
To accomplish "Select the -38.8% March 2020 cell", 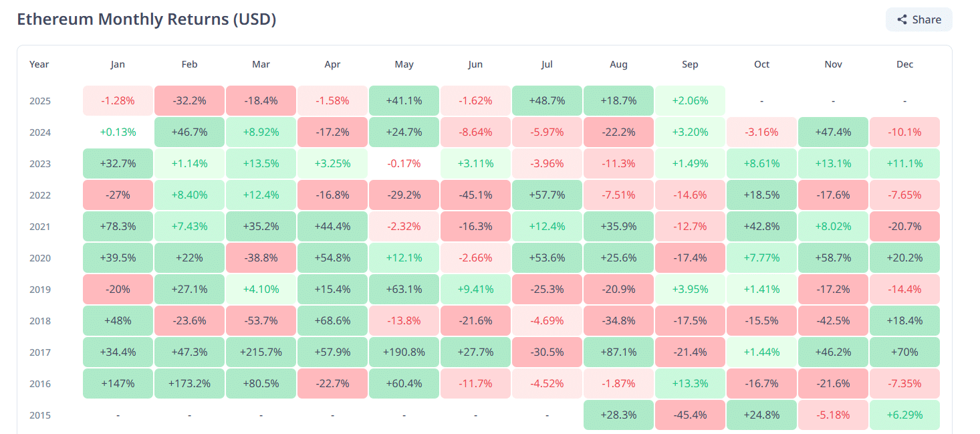I will point(261,258).
